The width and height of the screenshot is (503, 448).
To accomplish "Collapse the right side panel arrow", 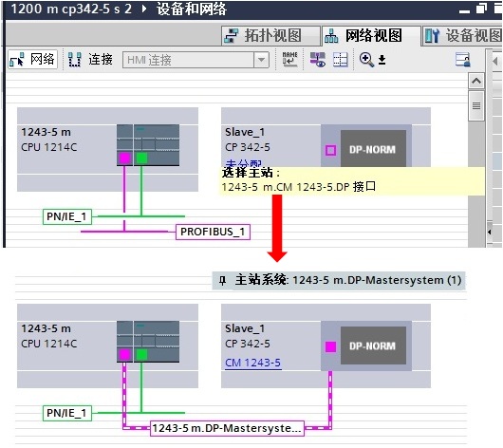I will point(495,61).
